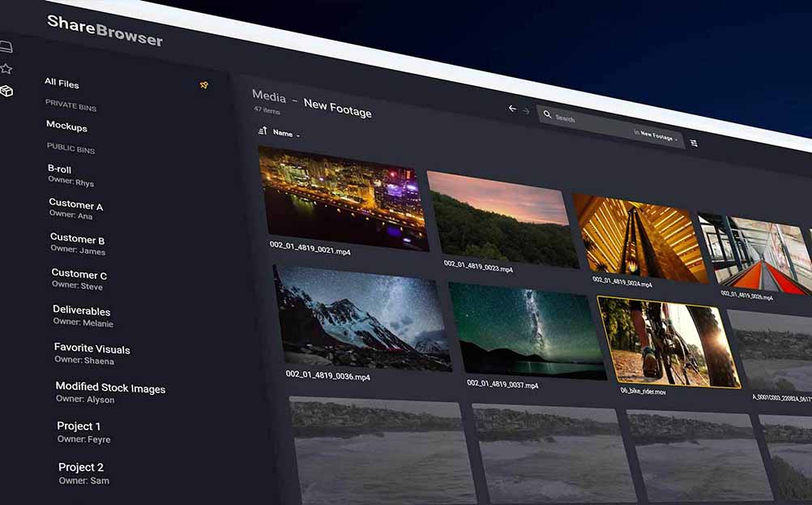Click the PRIVATE BINS section header
The image size is (812, 505).
tap(71, 105)
